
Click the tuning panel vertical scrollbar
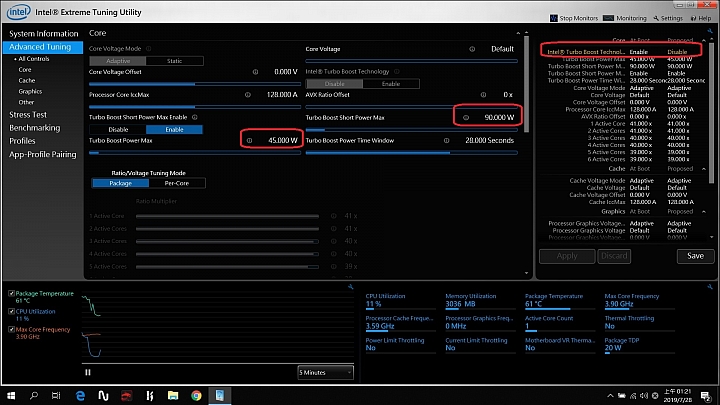point(526,85)
